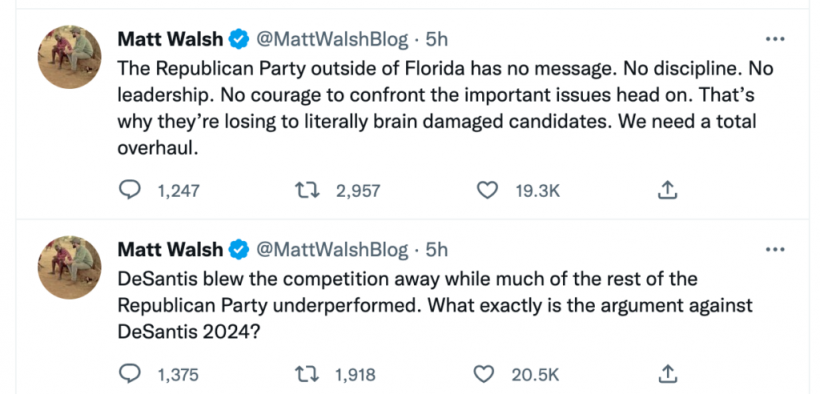Open Matt Walsh name link in first tweet
Image resolution: width=820 pixels, height=394 pixels.
pyautogui.click(x=170, y=39)
